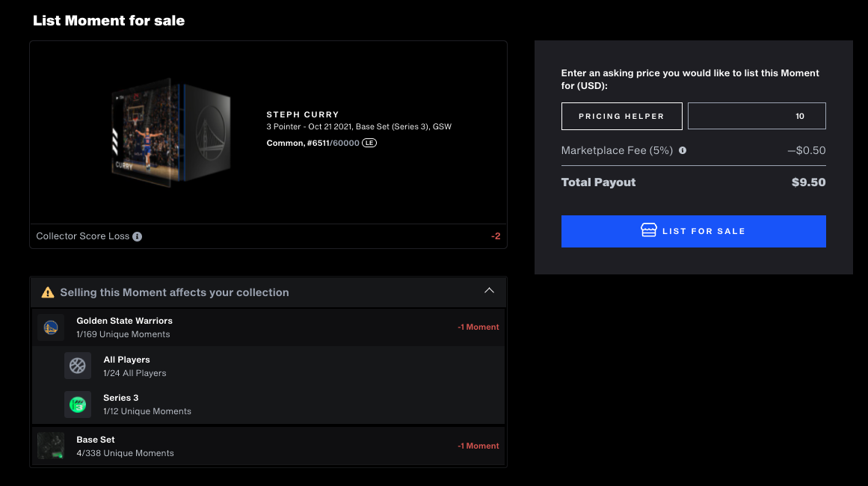
Task: Click the Golden State Warriors team logo
Action: tap(51, 327)
